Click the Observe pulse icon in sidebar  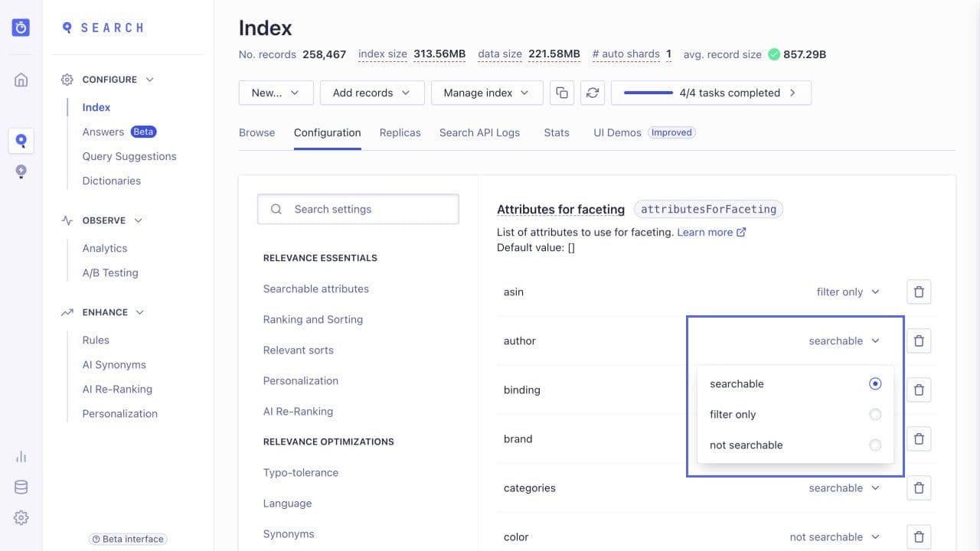point(67,220)
